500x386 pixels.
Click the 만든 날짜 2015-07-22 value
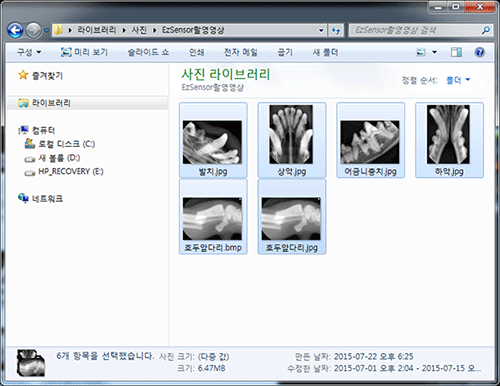point(373,356)
